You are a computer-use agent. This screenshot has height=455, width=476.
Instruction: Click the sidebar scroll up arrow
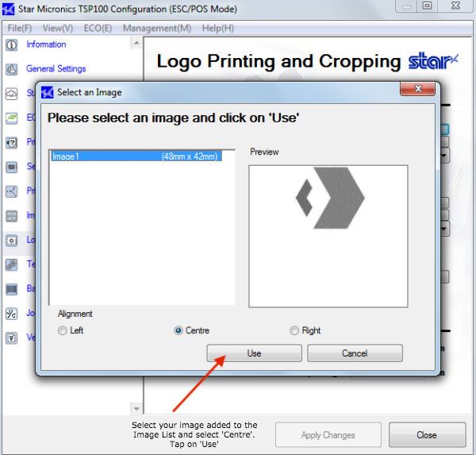(x=136, y=43)
